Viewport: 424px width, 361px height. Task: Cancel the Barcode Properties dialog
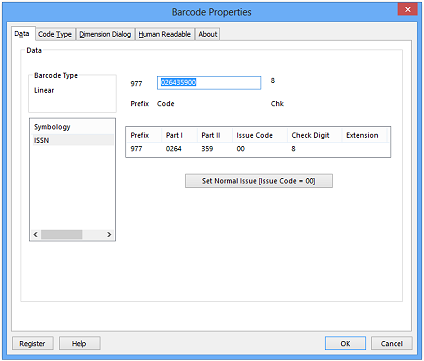click(x=392, y=343)
